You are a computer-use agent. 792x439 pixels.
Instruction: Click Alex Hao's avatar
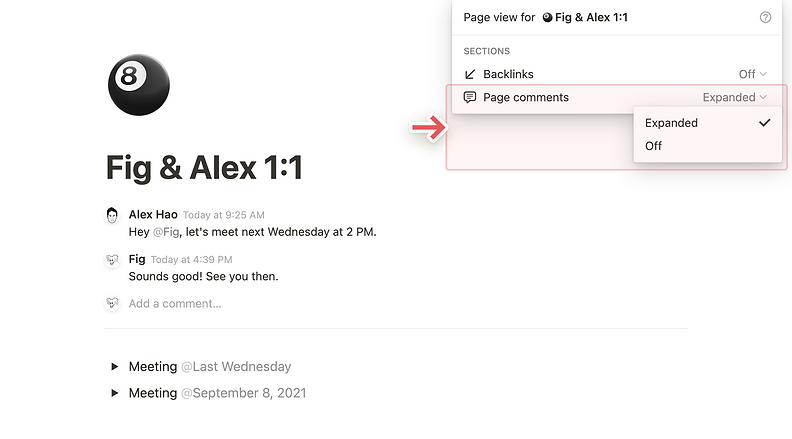tap(112, 215)
